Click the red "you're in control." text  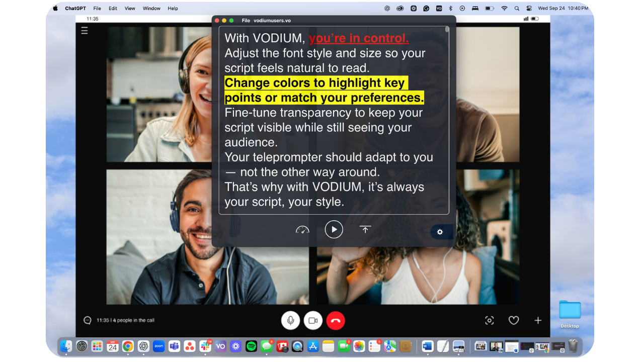(359, 38)
